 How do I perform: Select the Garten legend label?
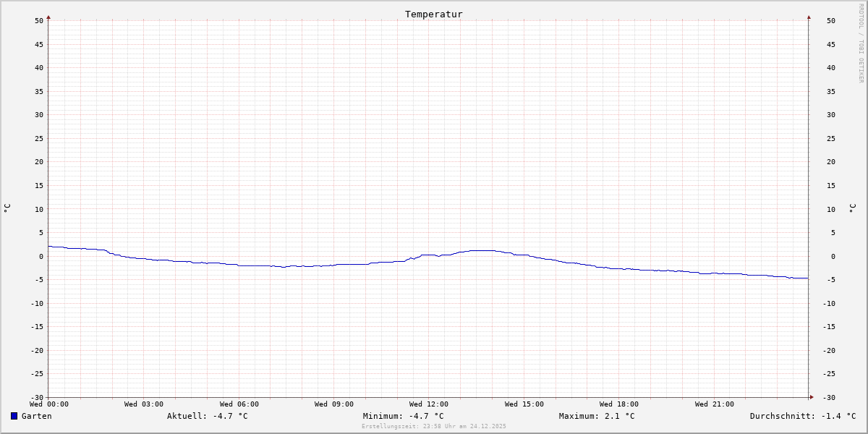point(37,416)
